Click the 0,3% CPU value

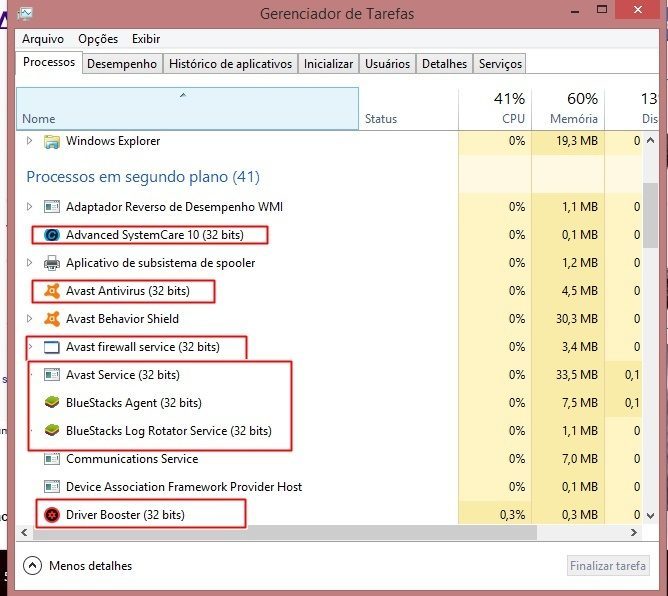pyautogui.click(x=512, y=515)
